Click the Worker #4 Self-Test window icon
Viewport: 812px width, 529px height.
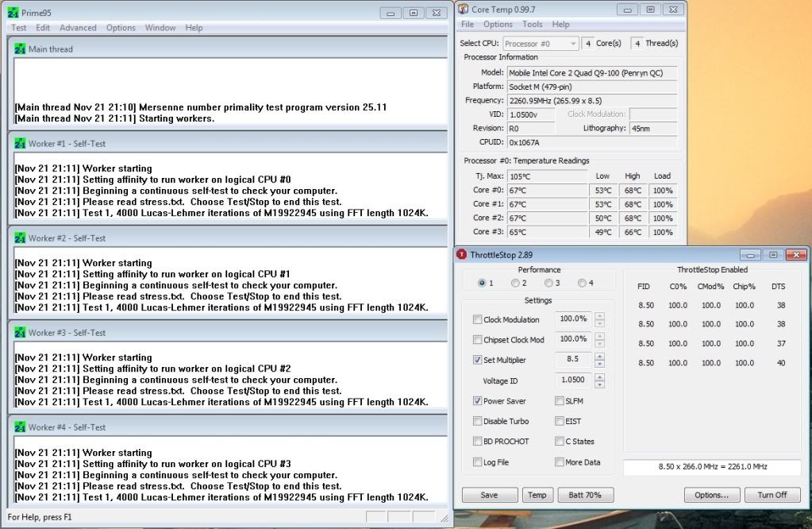click(20, 427)
